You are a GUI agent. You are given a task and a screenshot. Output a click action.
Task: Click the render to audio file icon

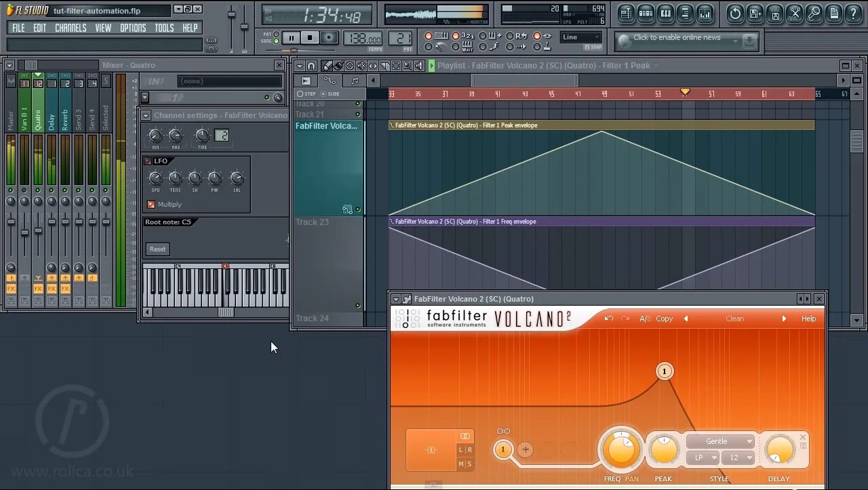click(774, 13)
